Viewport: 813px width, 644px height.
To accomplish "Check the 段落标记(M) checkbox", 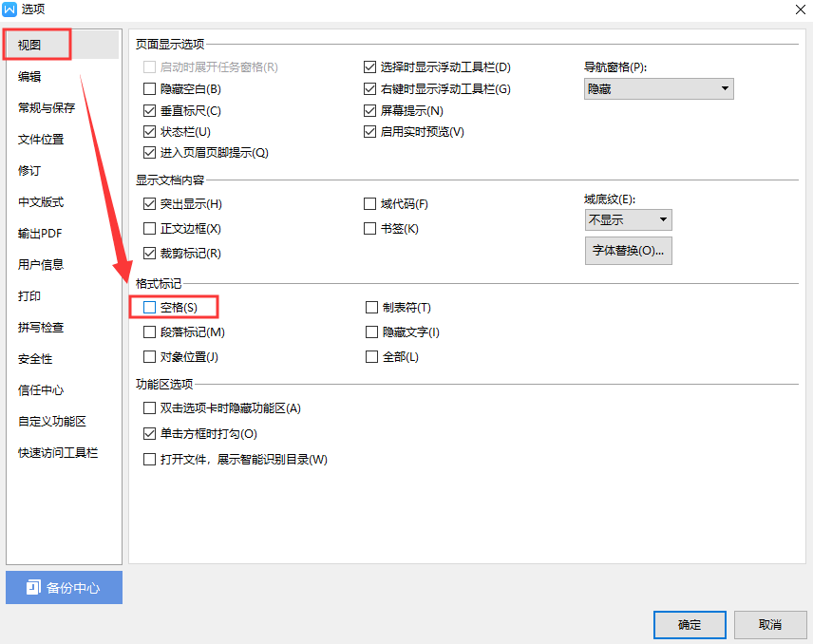I will coord(149,331).
